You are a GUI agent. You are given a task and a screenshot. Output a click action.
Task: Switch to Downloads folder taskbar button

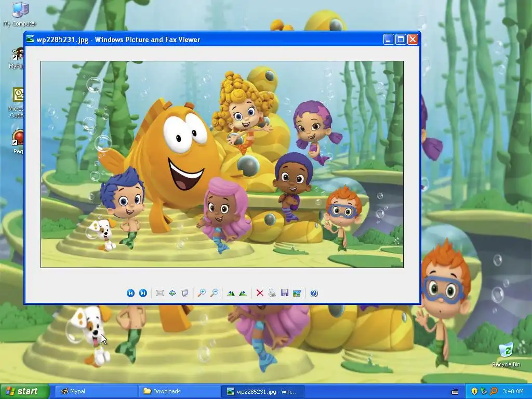point(179,392)
